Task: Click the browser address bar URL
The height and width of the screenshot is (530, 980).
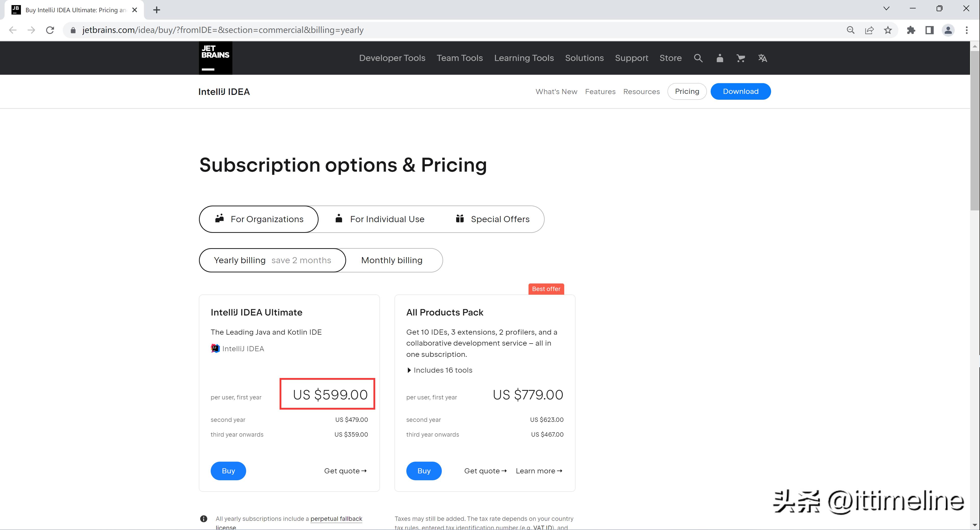Action: pos(223,30)
